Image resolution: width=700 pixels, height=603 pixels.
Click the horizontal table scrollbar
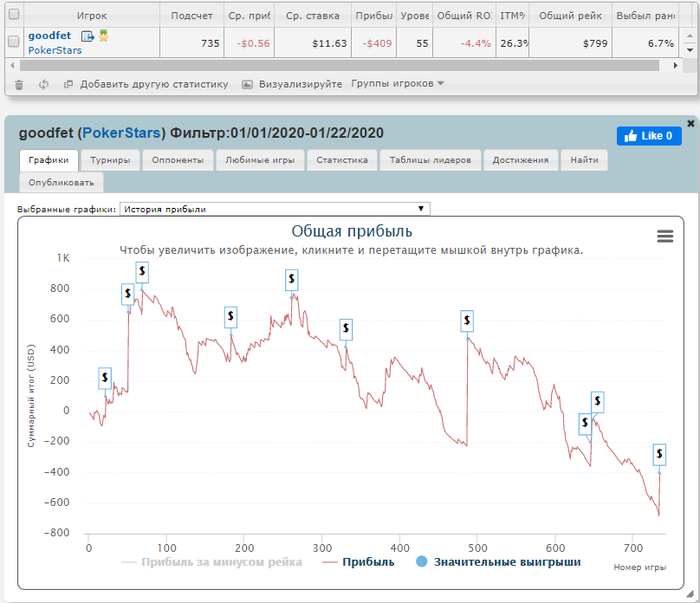pos(339,66)
